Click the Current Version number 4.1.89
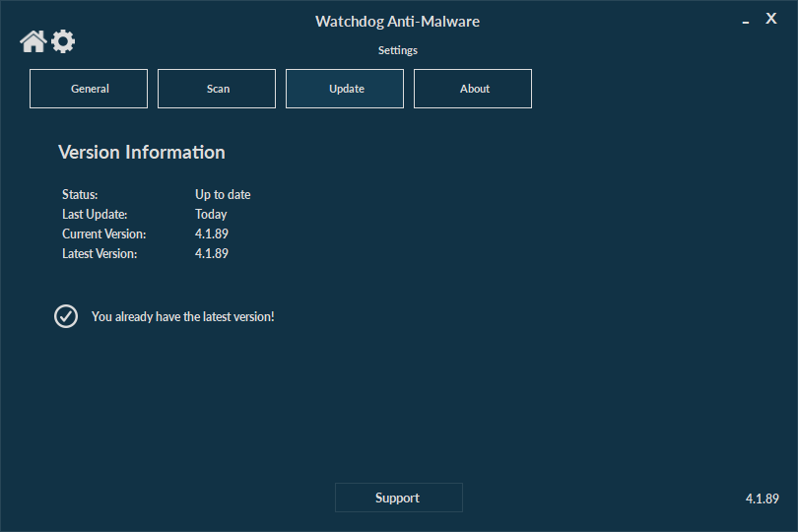The height and width of the screenshot is (532, 798). [x=212, y=233]
